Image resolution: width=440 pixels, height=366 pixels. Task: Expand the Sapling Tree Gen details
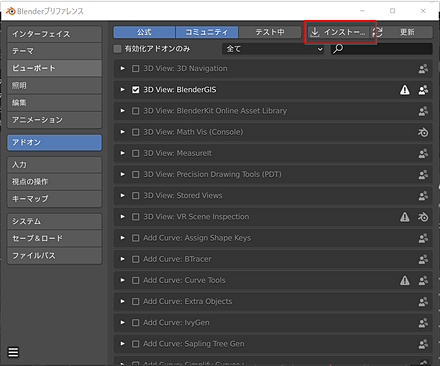(123, 344)
